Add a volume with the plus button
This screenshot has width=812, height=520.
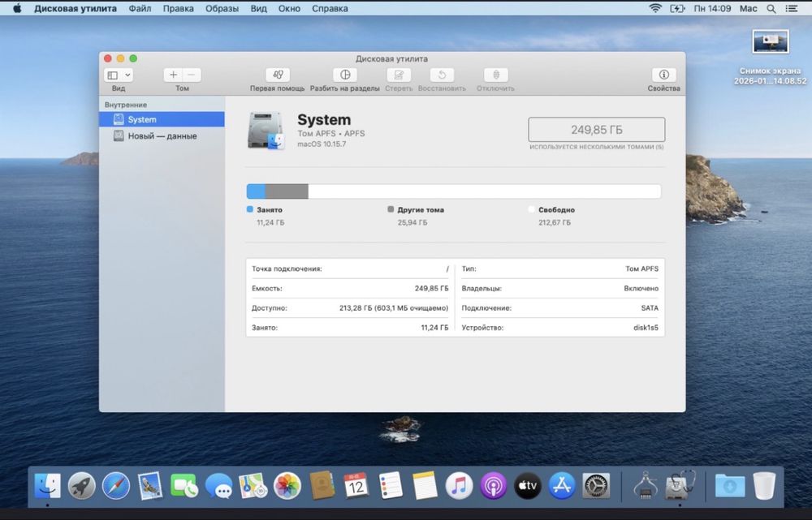(173, 75)
